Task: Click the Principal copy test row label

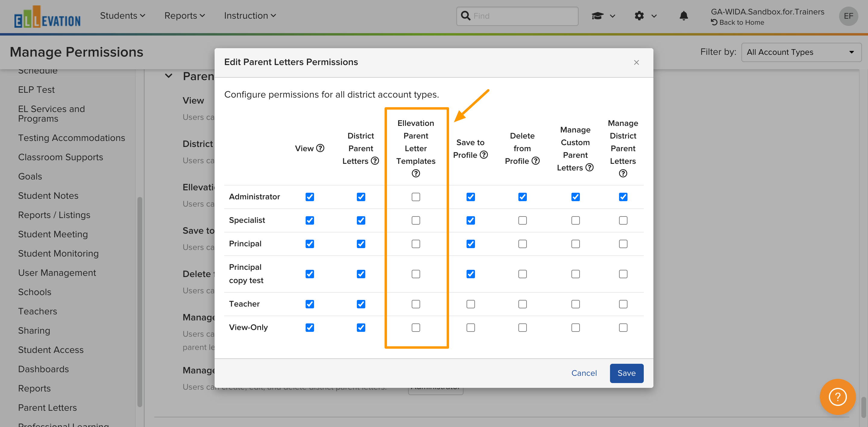Action: pos(246,274)
